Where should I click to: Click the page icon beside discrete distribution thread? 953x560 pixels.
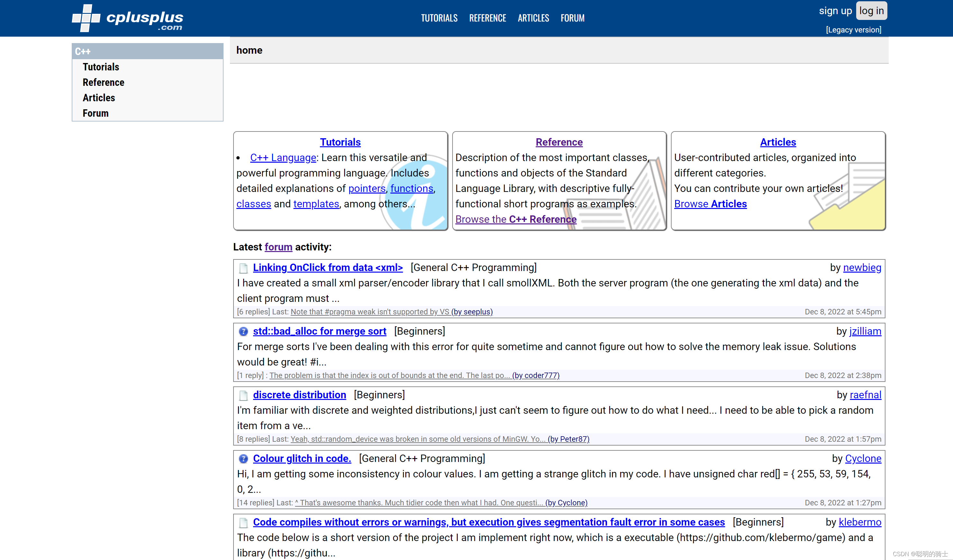pyautogui.click(x=243, y=395)
